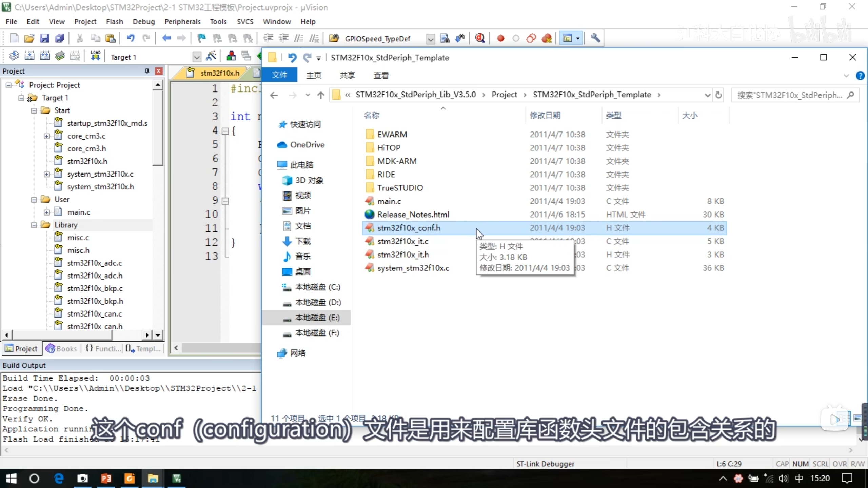
Task: Click the Undo icon in µVision toolbar
Action: (x=131, y=38)
